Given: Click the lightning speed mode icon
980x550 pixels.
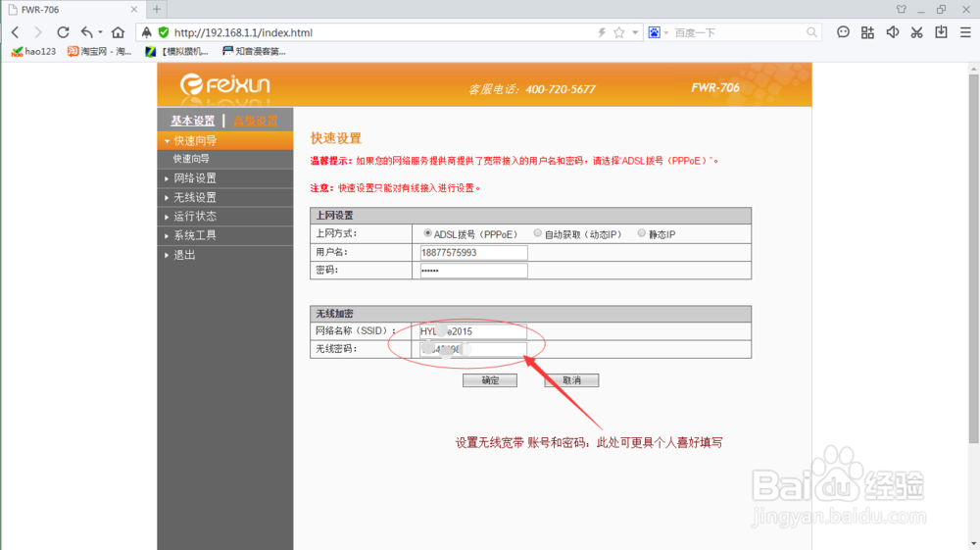Looking at the screenshot, I should 602,32.
